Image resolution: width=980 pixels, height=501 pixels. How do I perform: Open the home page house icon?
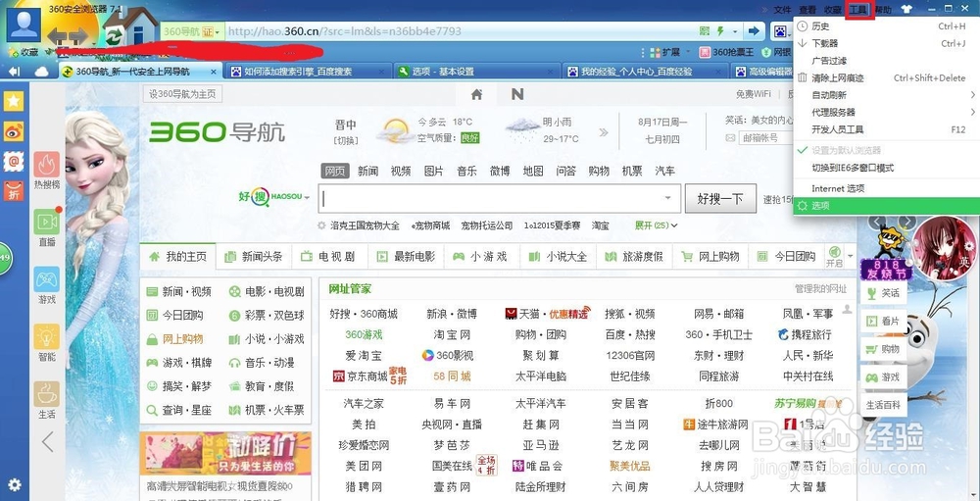[140, 26]
